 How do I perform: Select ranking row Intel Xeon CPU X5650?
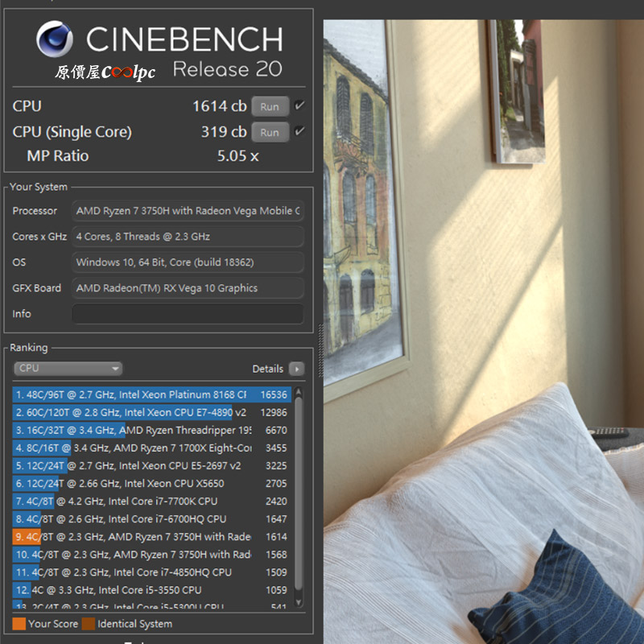click(x=151, y=484)
